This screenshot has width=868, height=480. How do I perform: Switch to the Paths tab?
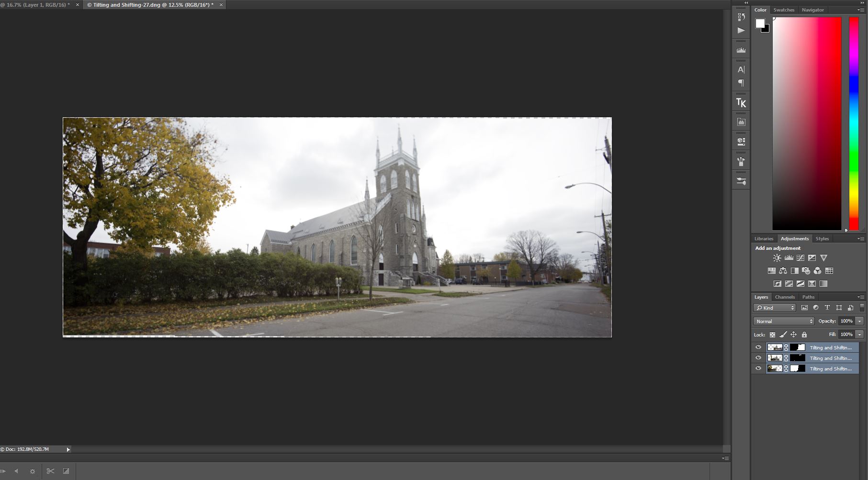point(808,297)
